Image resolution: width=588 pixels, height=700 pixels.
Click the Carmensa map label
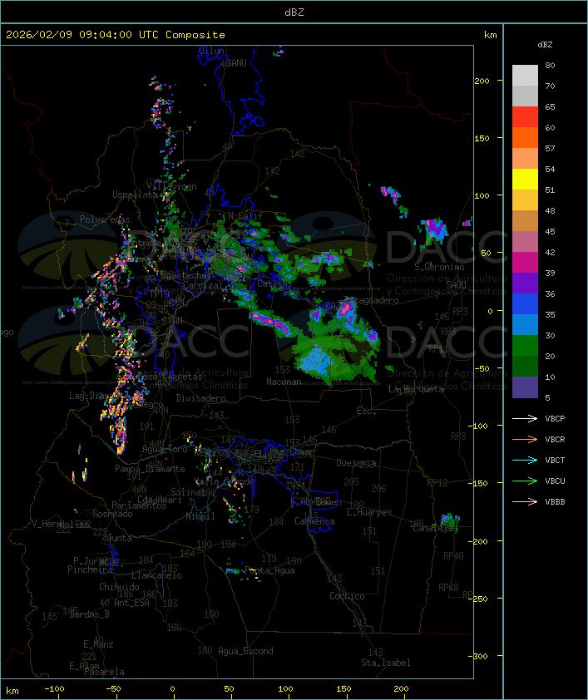tap(314, 521)
